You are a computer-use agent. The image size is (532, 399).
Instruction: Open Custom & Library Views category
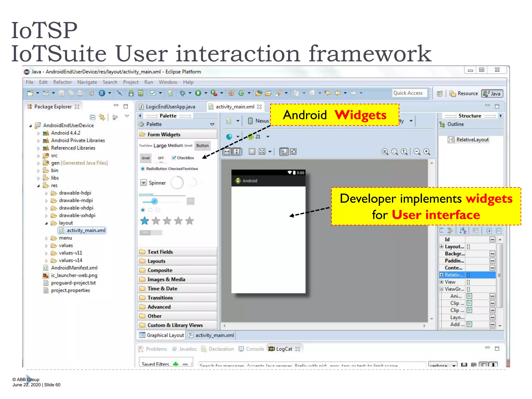(177, 325)
